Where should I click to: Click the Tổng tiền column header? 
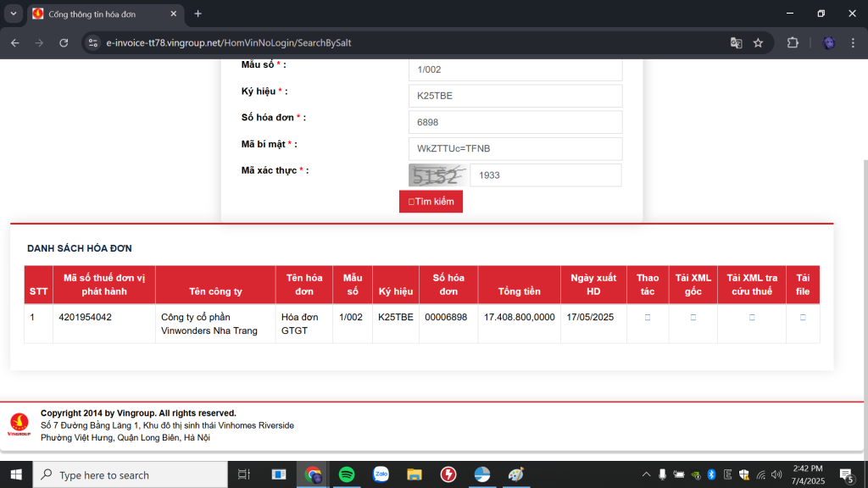tap(520, 285)
